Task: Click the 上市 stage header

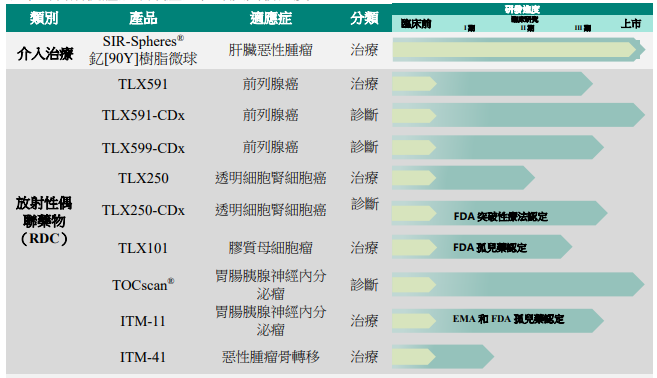Action: tap(631, 23)
